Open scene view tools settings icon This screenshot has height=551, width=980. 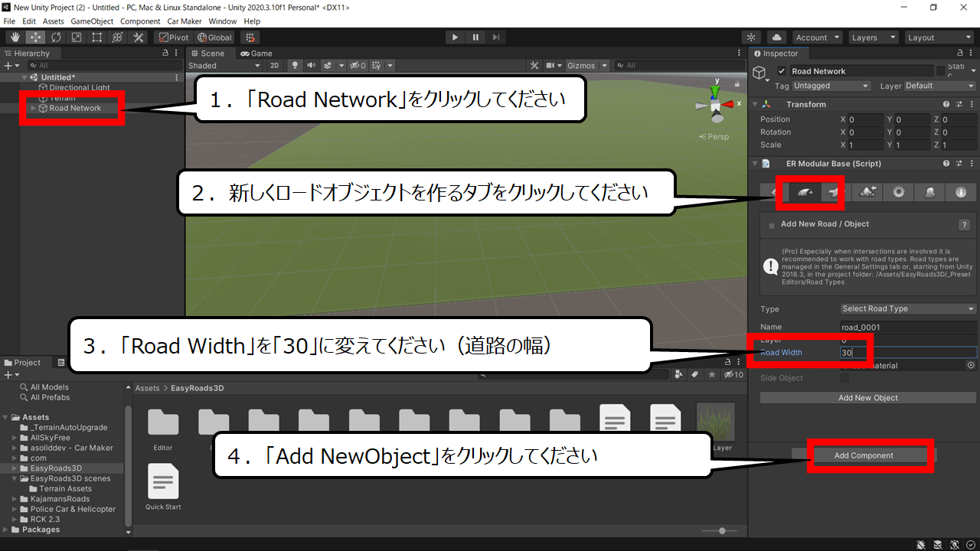(534, 66)
